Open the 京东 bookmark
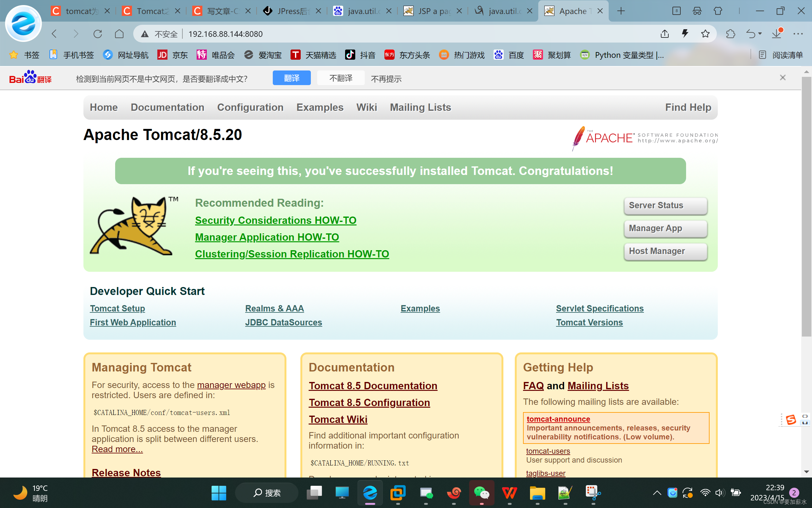The image size is (812, 508). (173, 55)
